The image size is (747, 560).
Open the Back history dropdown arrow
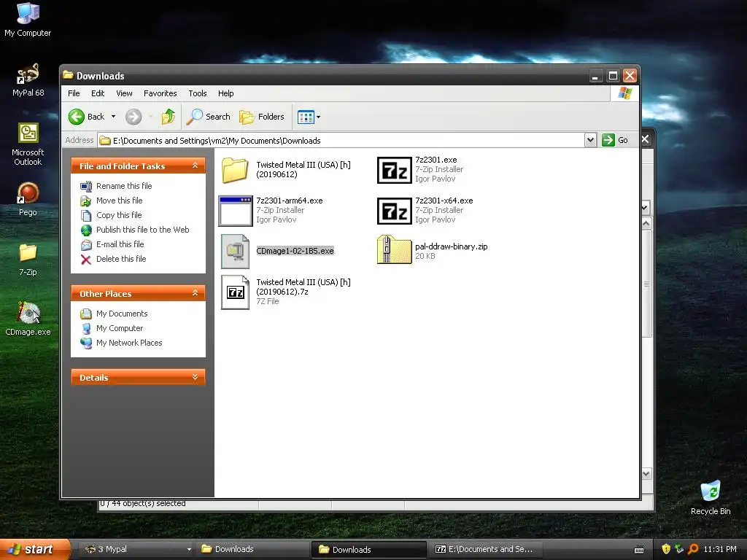[x=113, y=117]
